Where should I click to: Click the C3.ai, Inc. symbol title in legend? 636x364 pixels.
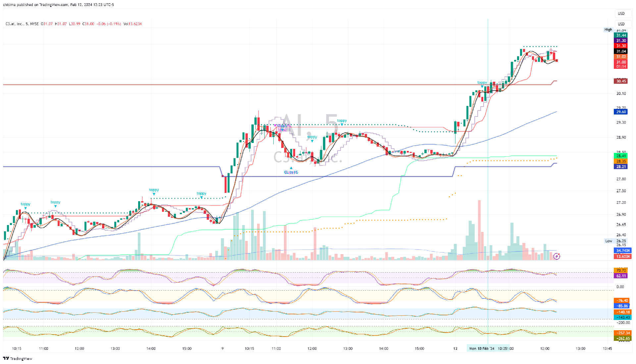pyautogui.click(x=14, y=24)
